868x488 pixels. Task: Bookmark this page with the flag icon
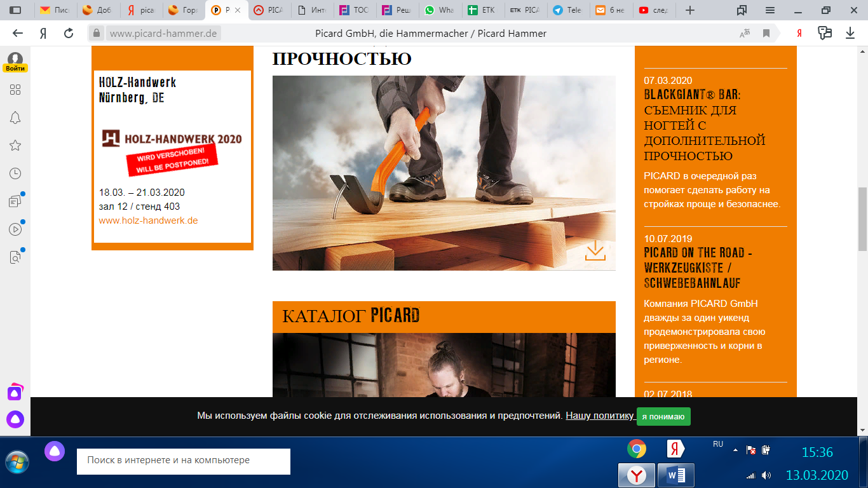point(766,34)
